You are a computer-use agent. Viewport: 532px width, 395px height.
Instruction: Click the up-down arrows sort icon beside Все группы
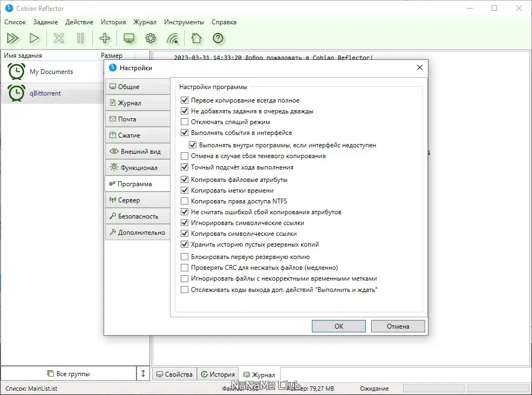click(143, 373)
